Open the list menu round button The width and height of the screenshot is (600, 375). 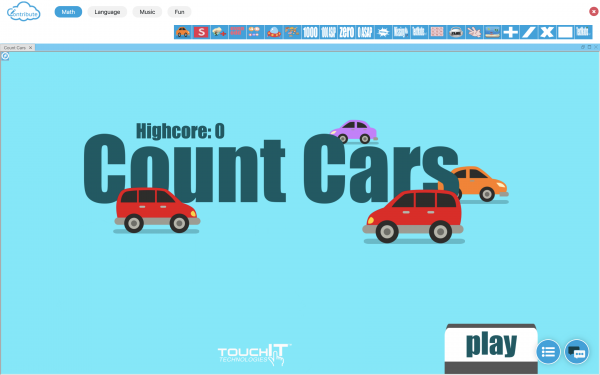click(548, 351)
